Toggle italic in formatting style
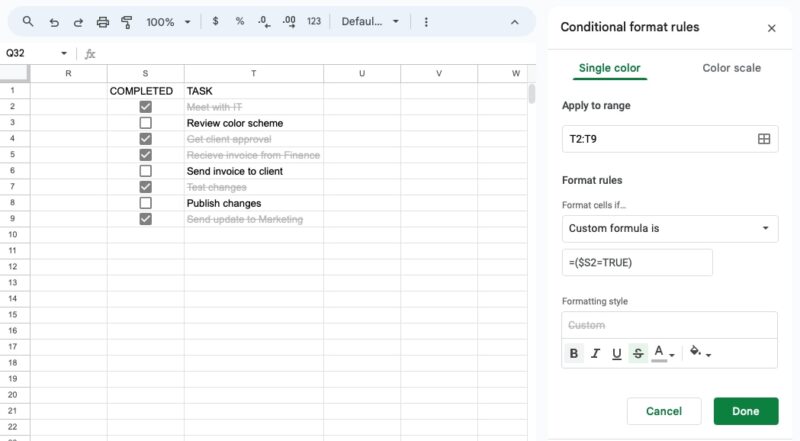800x441 pixels. click(595, 353)
